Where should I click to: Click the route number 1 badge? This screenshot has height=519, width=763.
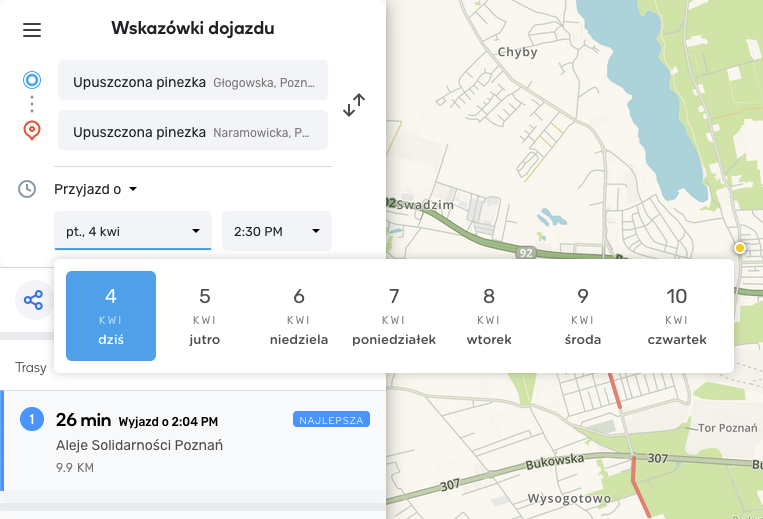tap(32, 419)
